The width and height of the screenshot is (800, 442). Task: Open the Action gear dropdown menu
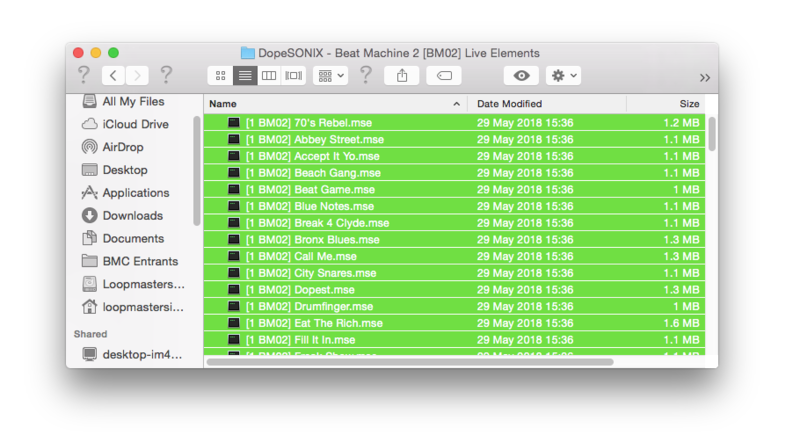coord(562,76)
